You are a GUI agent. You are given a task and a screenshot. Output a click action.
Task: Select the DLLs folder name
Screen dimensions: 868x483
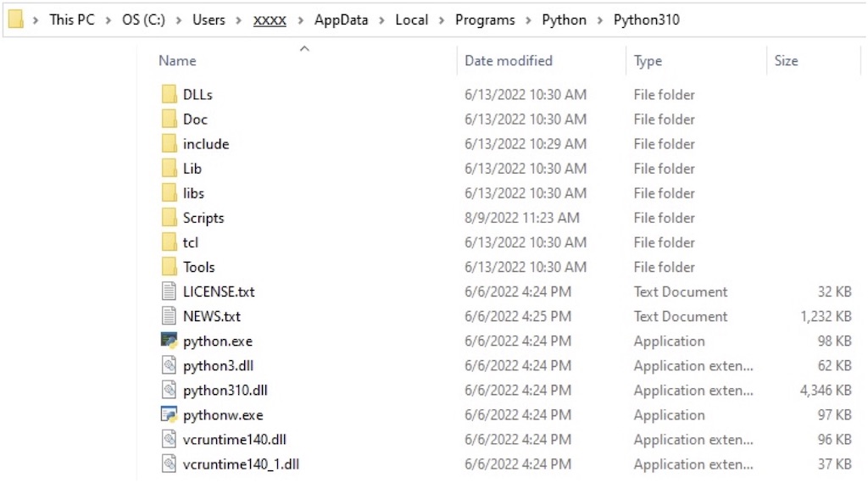(198, 95)
